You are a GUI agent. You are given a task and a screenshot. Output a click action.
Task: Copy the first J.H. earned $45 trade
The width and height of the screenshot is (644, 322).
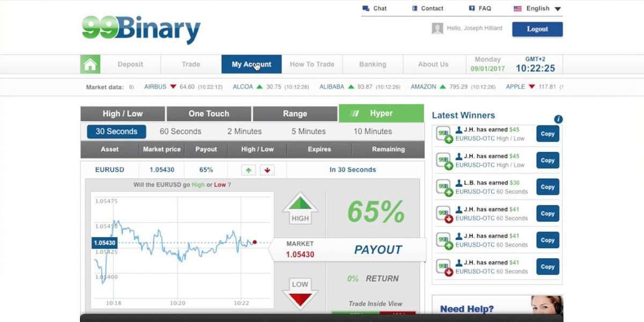click(x=547, y=134)
